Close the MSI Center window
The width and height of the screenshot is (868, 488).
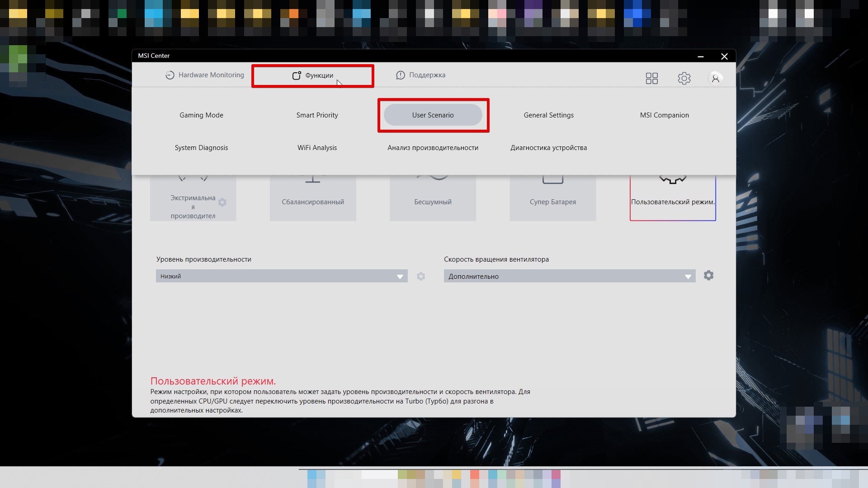pos(724,56)
